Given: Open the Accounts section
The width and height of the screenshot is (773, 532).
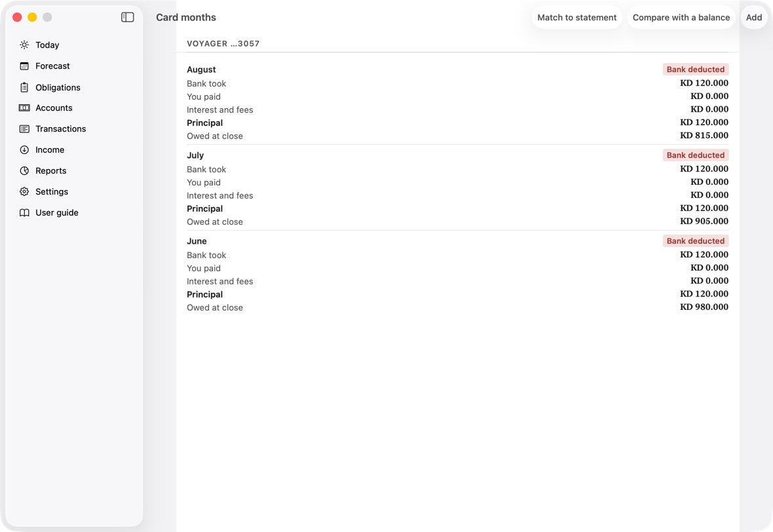Looking at the screenshot, I should click(x=74, y=108).
